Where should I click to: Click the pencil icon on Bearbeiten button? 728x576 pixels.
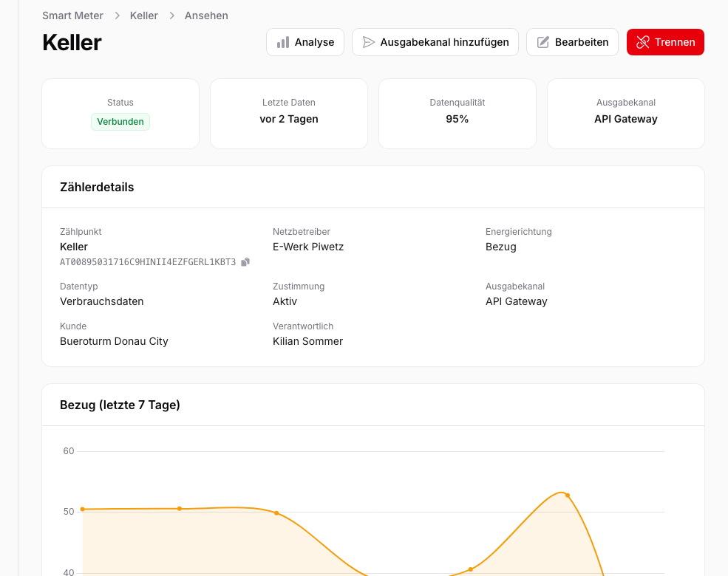(543, 42)
